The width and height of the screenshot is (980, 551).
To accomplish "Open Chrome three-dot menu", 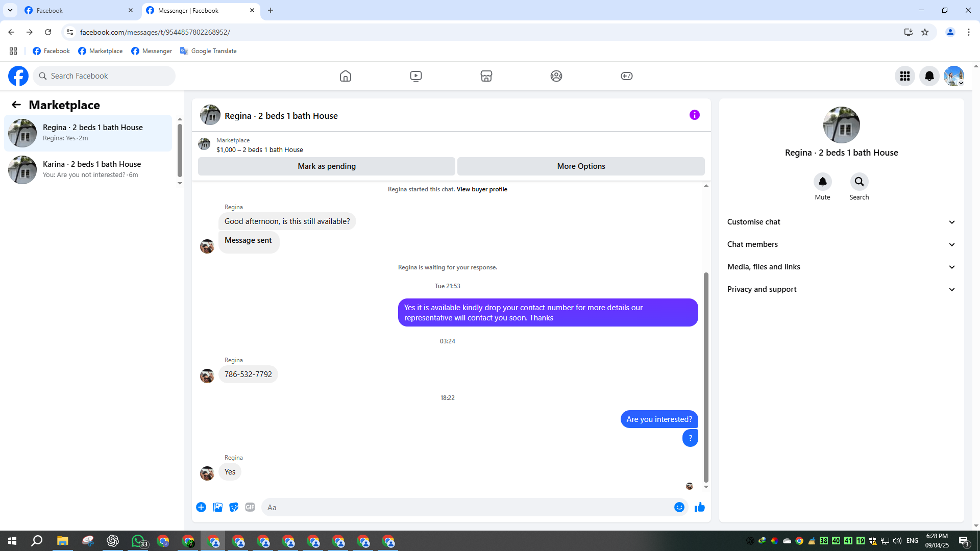I will tap(969, 32).
